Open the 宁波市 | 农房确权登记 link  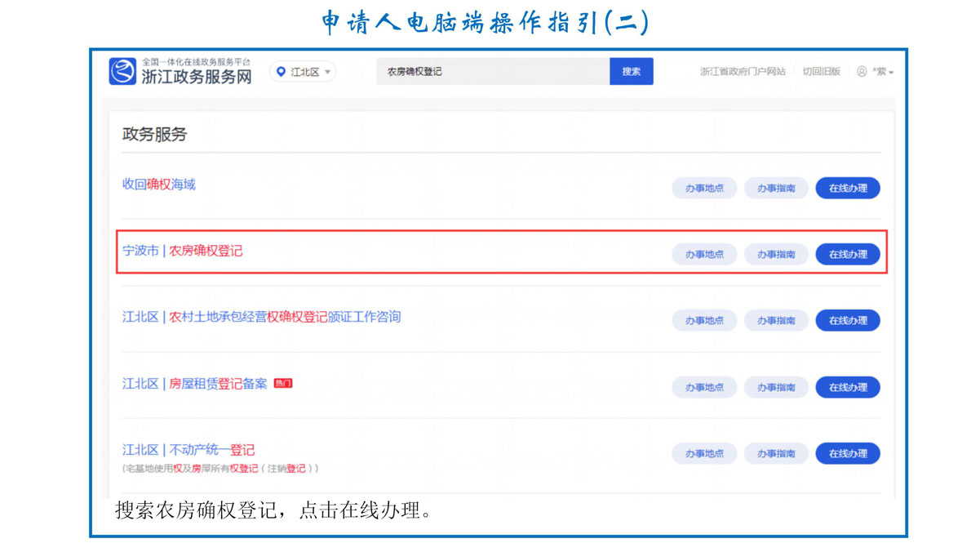click(x=183, y=251)
